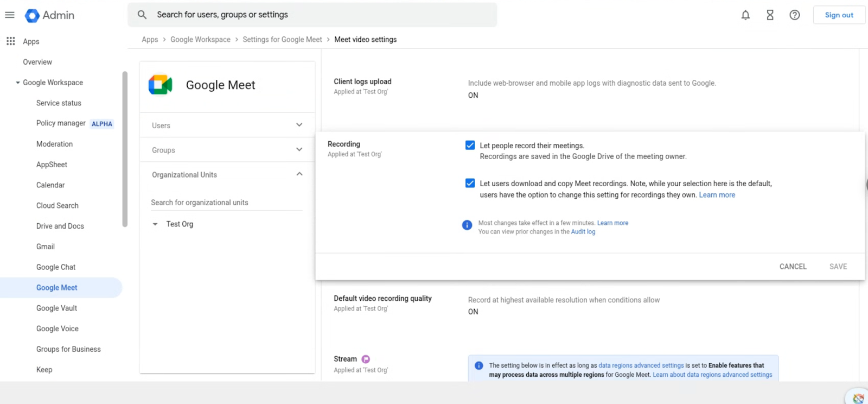Collapse the Organizational Units section
This screenshot has width=868, height=404.
pyautogui.click(x=299, y=174)
